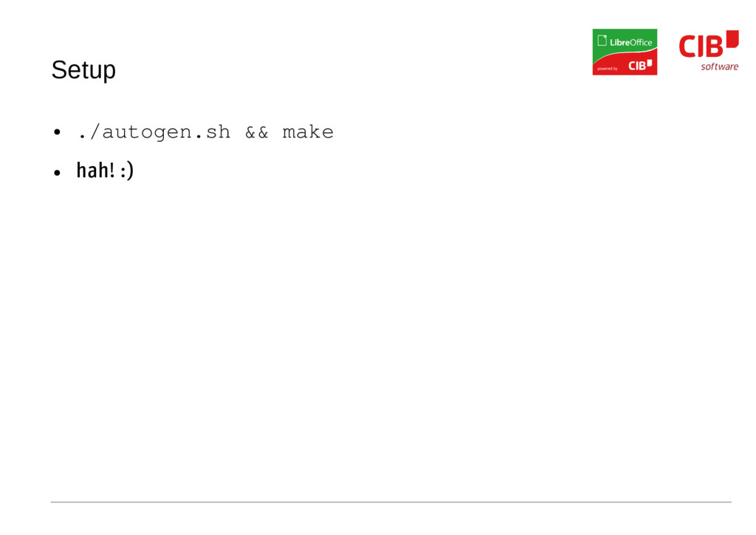This screenshot has height=535, width=756.
Task: Click the Setup slide title
Action: (x=83, y=70)
